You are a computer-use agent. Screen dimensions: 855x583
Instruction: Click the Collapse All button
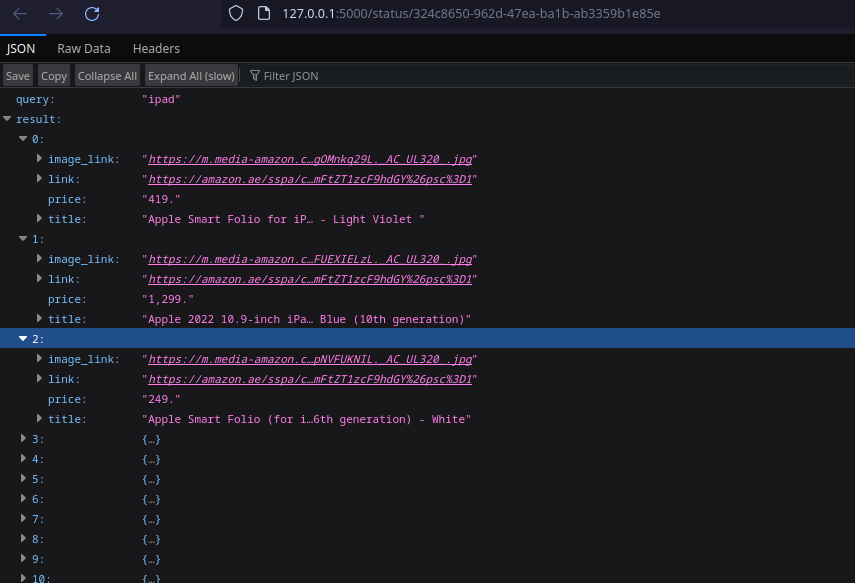(x=107, y=76)
